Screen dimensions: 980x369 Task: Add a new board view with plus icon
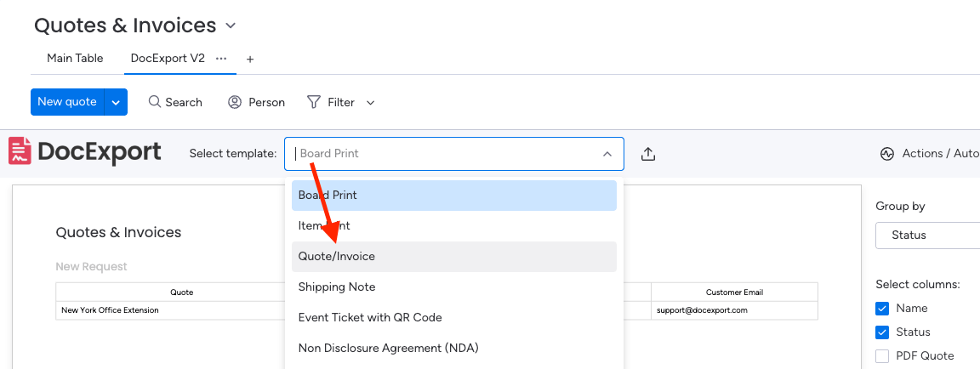point(250,60)
